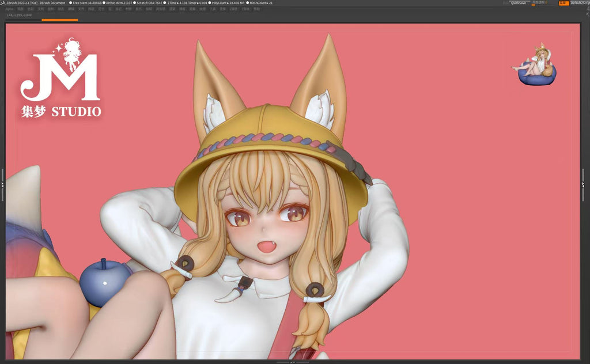
Task: Open the 文档 (Document) menu
Action: 41,9
